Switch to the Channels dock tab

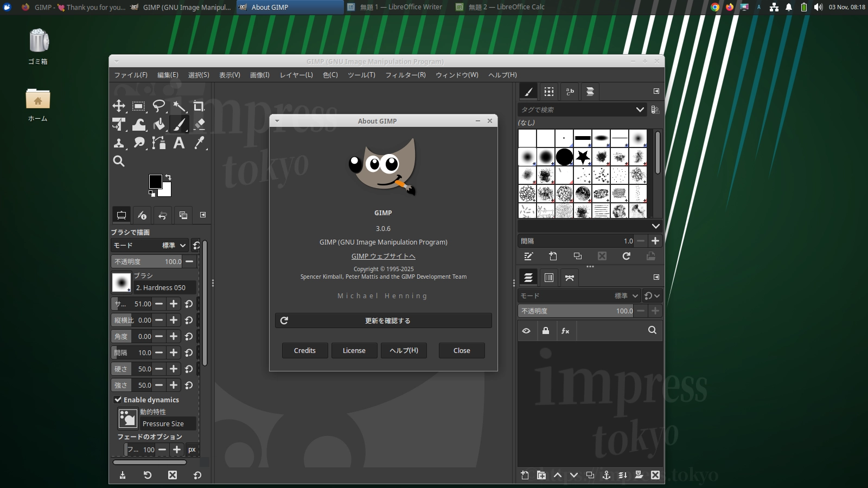tap(549, 278)
